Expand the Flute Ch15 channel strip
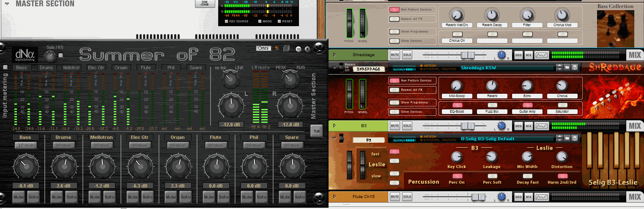Viewport: 644px width, 209px height. [x=334, y=197]
